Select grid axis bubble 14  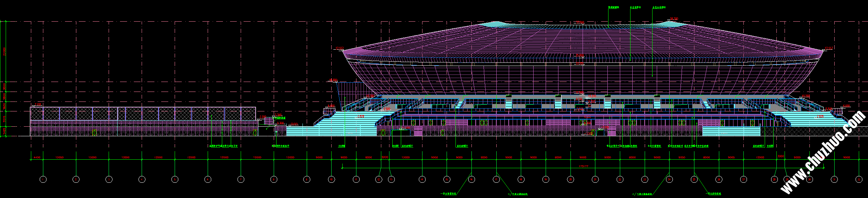coord(422,180)
